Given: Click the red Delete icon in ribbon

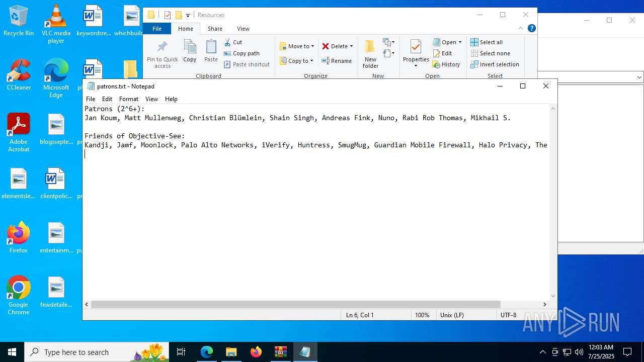Looking at the screenshot, I should click(x=326, y=46).
